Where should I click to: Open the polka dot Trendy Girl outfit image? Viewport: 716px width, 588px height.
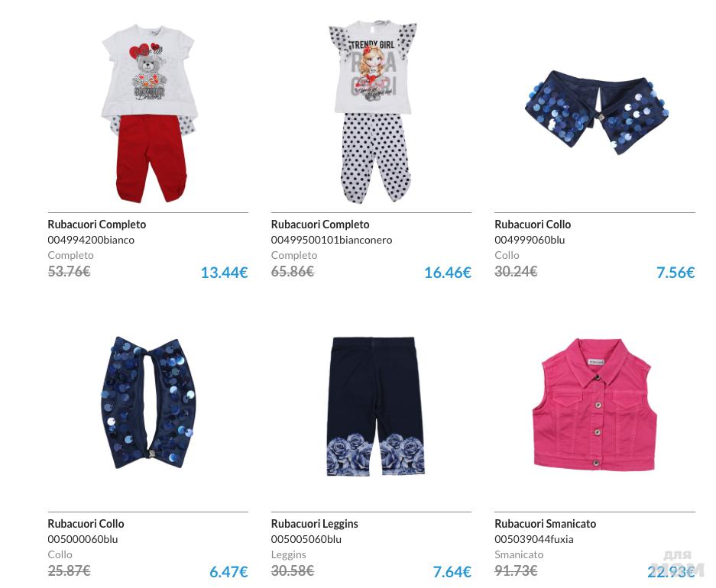coord(373,111)
